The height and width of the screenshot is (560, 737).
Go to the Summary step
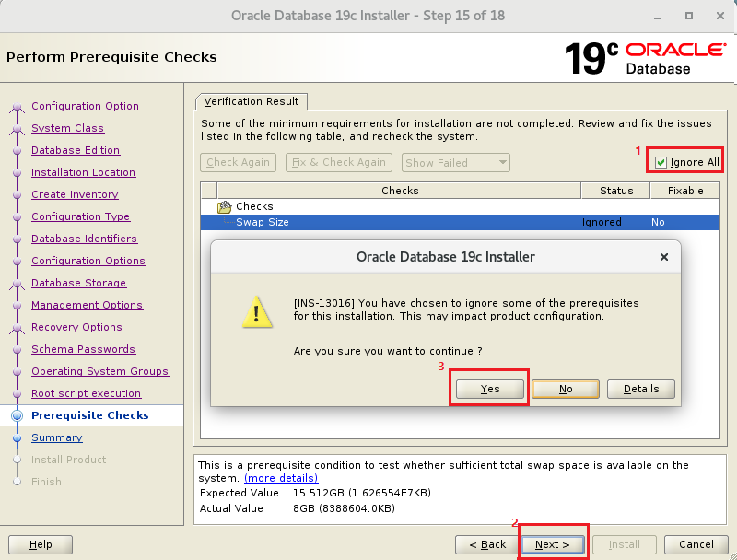tap(57, 437)
